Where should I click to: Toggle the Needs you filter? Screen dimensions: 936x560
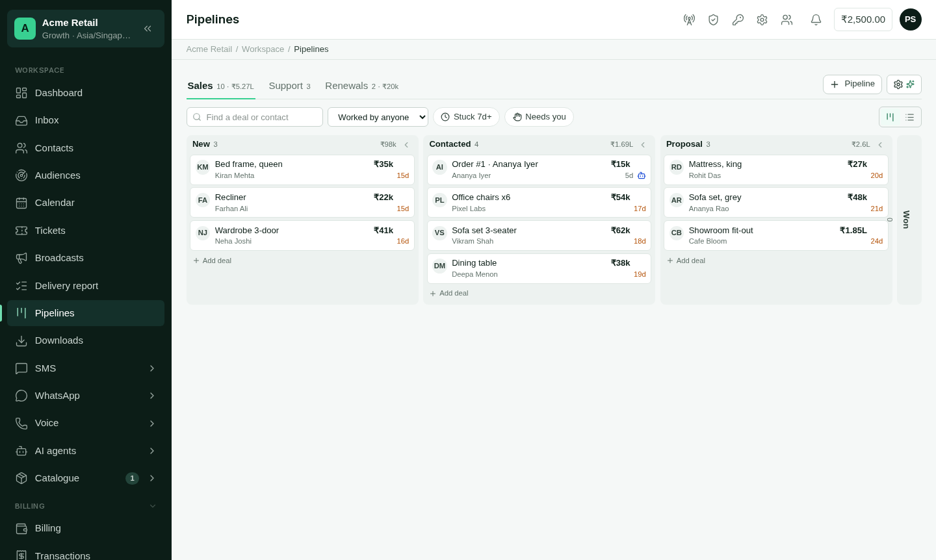[539, 117]
